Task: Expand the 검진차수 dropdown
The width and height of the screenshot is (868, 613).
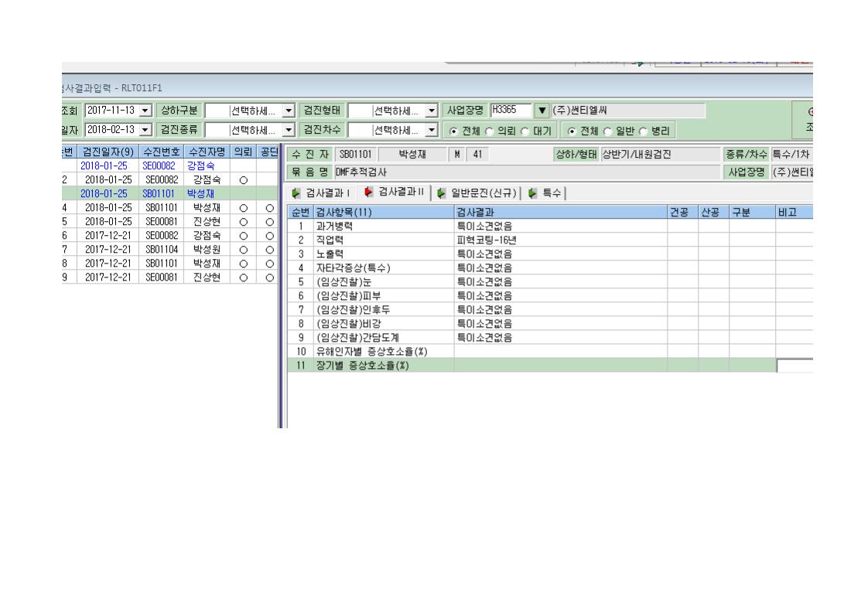Action: [x=432, y=130]
